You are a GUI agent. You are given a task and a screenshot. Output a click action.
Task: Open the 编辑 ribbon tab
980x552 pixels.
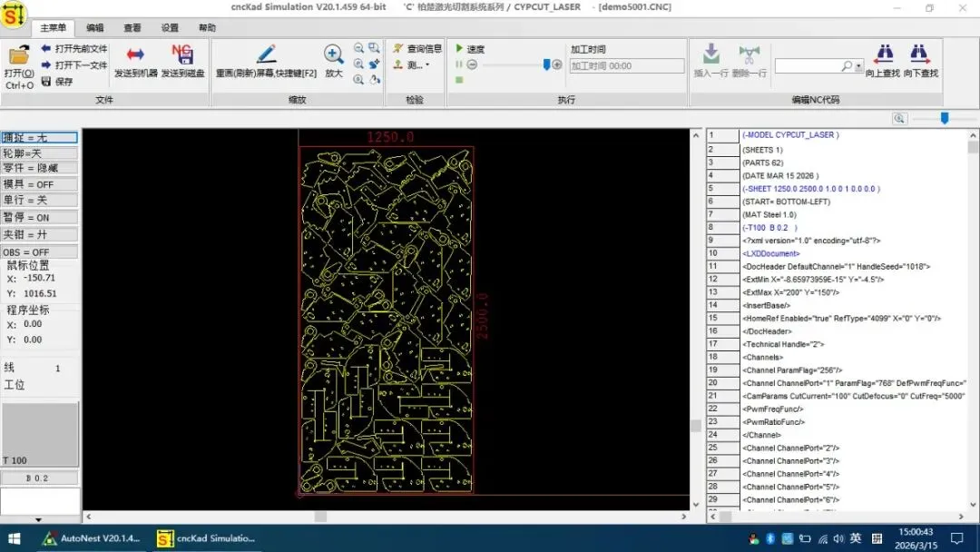point(95,27)
